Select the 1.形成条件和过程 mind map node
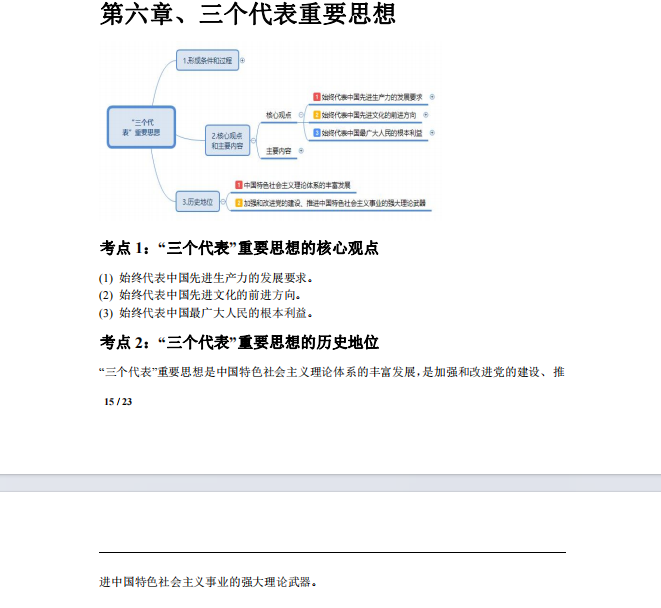Screen dimensions: 661x608 click(207, 60)
